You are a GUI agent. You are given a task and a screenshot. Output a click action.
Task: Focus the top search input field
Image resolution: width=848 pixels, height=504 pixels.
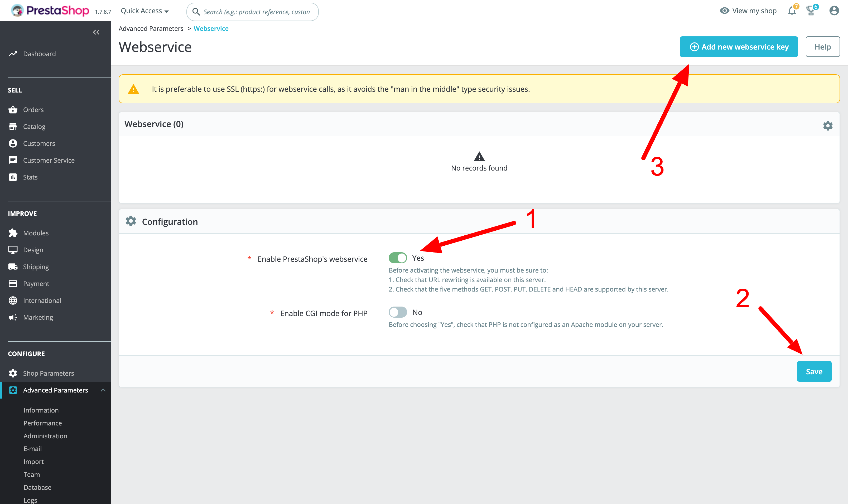(x=252, y=12)
